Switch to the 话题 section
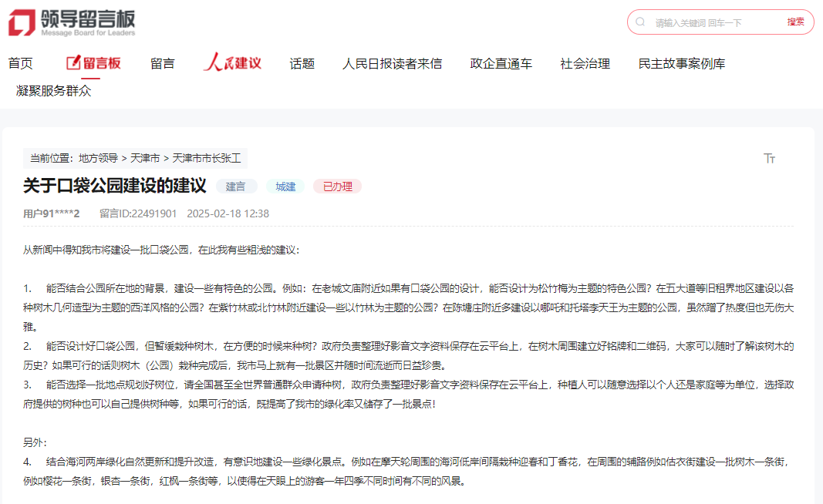The width and height of the screenshot is (823, 504). click(x=300, y=63)
